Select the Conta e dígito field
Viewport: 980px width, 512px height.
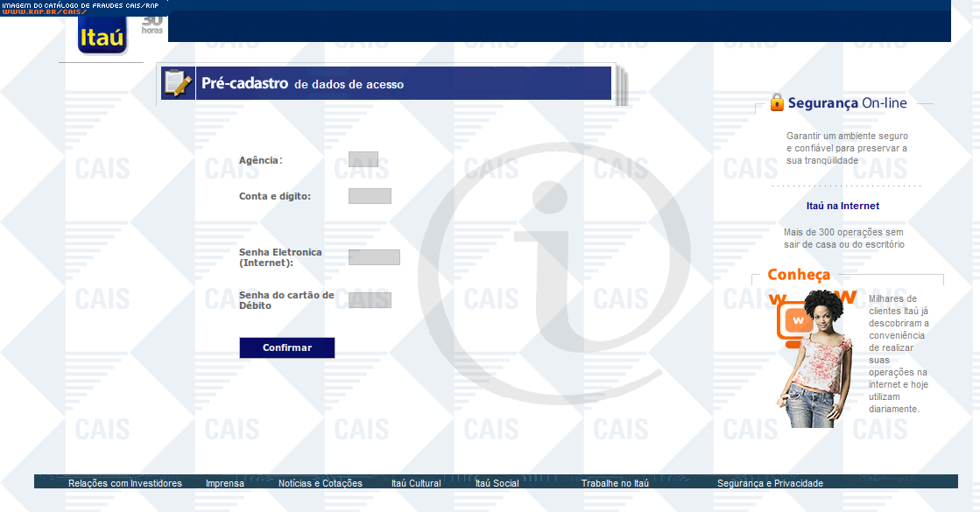coord(370,196)
